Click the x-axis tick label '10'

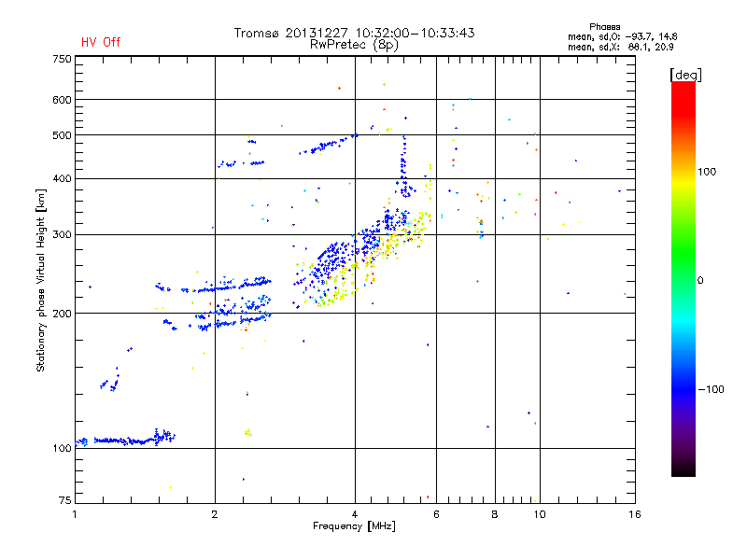540,514
